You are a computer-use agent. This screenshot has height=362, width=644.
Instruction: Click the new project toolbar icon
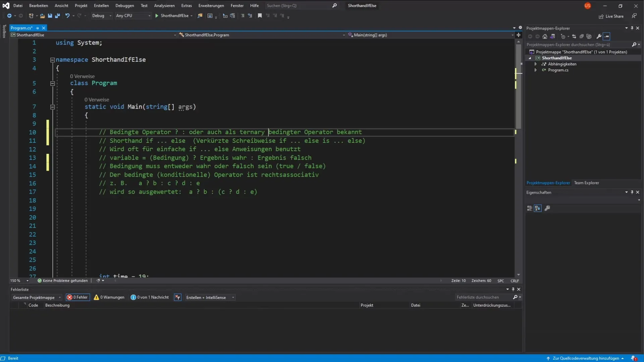(31, 16)
